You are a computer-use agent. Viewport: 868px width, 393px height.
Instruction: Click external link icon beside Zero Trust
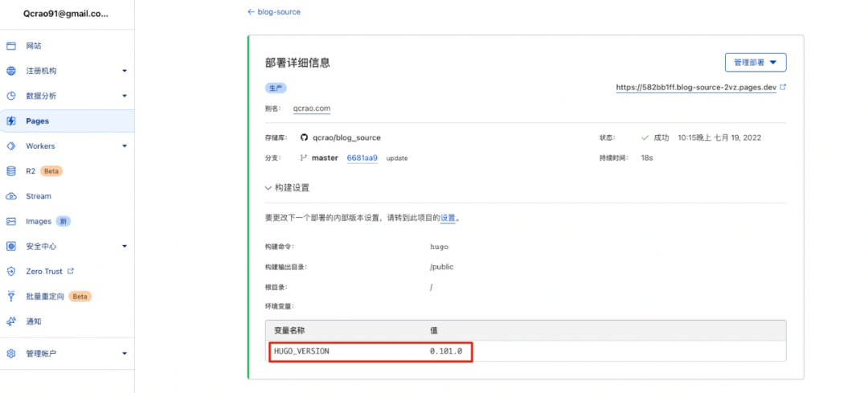pyautogui.click(x=70, y=271)
